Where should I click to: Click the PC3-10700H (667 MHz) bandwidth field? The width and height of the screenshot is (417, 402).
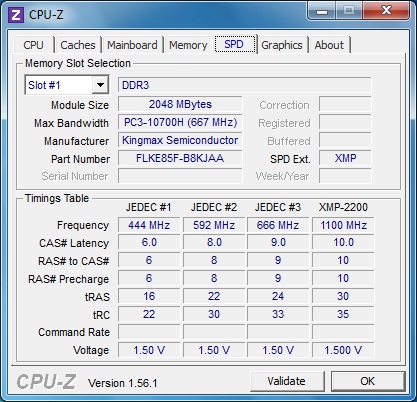(180, 122)
